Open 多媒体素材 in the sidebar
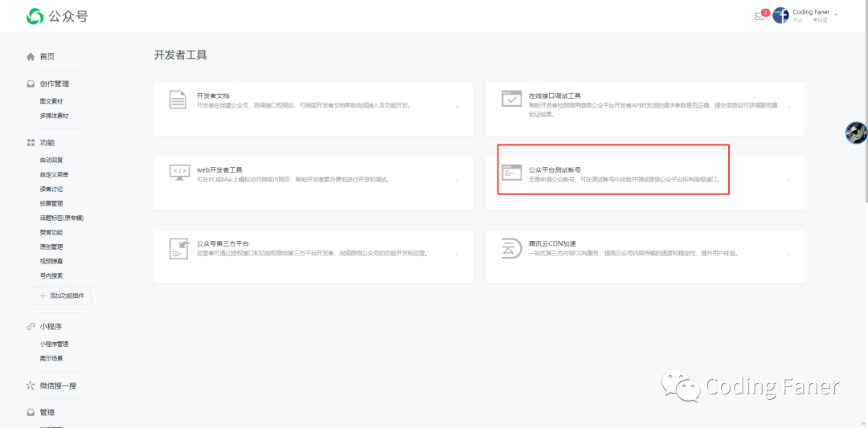The image size is (868, 428). [x=55, y=116]
